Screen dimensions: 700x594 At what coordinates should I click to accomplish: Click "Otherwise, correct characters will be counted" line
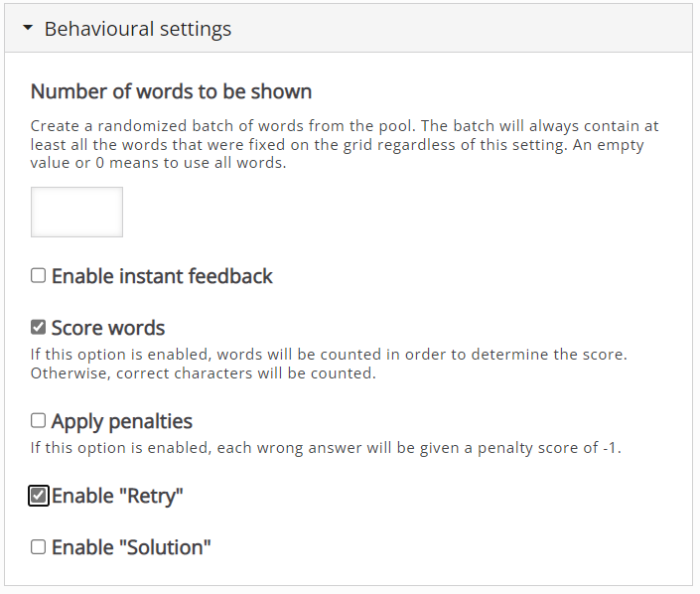click(204, 372)
